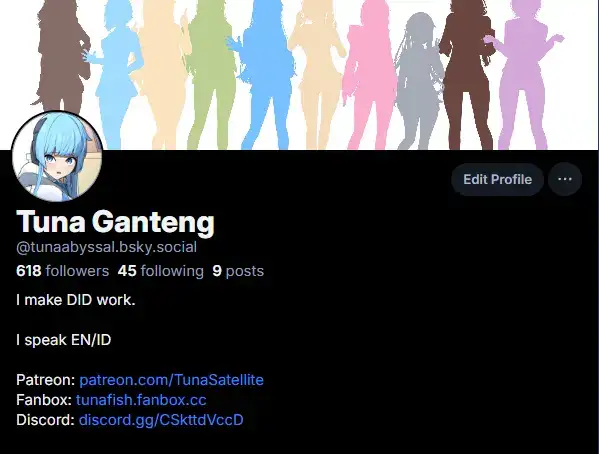Click the Tuna Ganteng display name

pos(115,222)
